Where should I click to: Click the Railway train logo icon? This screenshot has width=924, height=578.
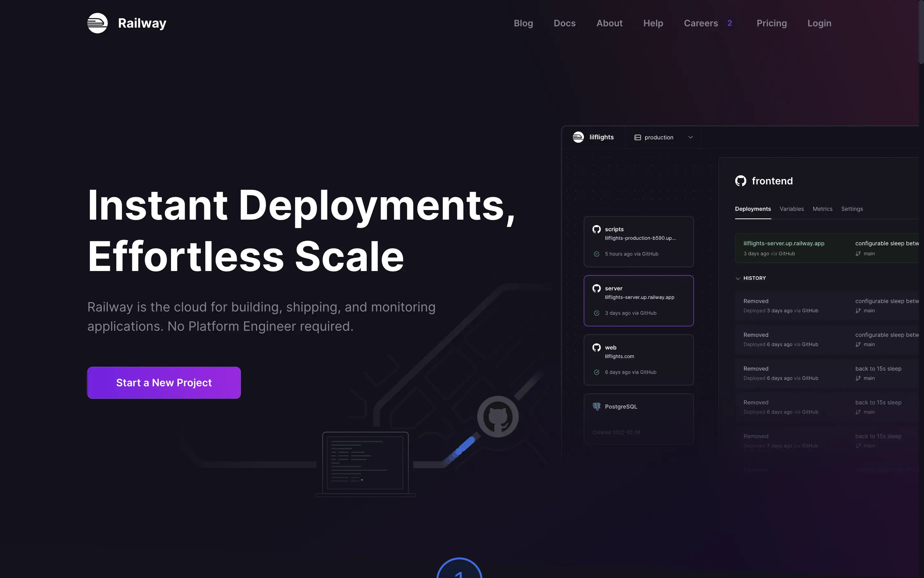pos(97,23)
